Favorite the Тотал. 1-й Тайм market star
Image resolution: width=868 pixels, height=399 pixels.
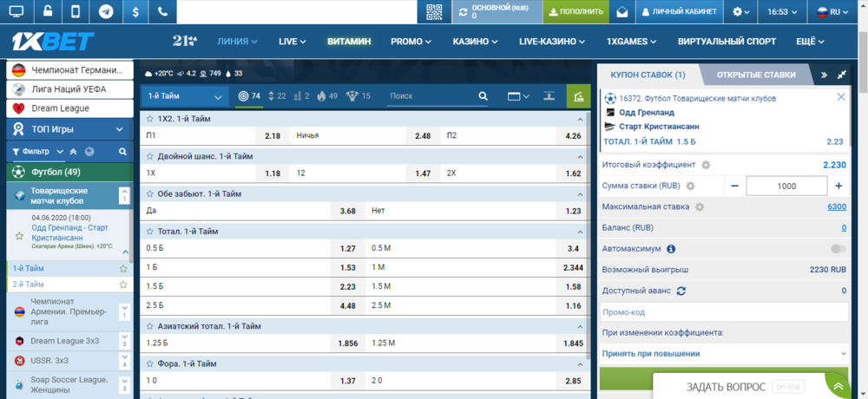click(149, 232)
